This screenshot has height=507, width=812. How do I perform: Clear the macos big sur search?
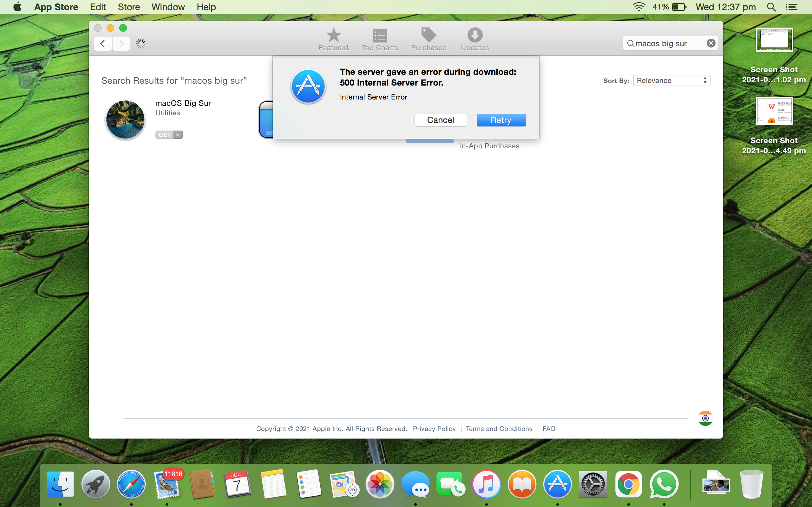[711, 43]
